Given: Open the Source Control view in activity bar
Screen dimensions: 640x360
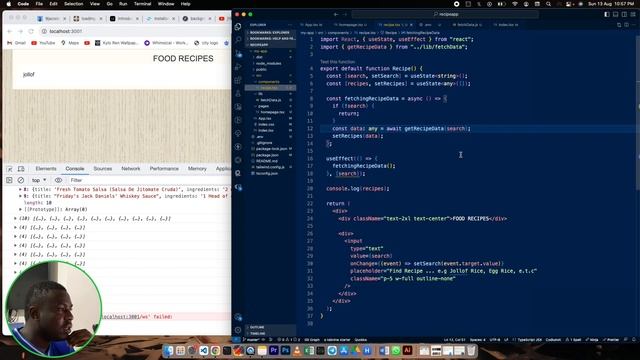Looking at the screenshot, I should [x=238, y=53].
